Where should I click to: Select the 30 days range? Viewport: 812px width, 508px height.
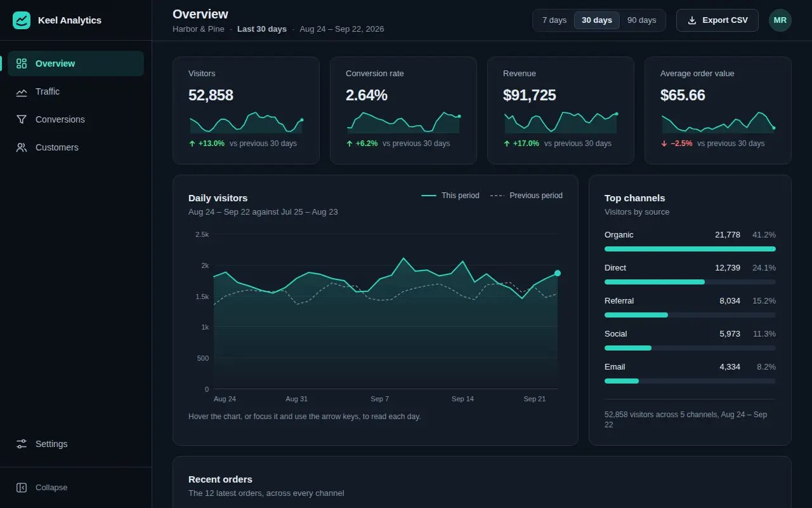(x=597, y=20)
